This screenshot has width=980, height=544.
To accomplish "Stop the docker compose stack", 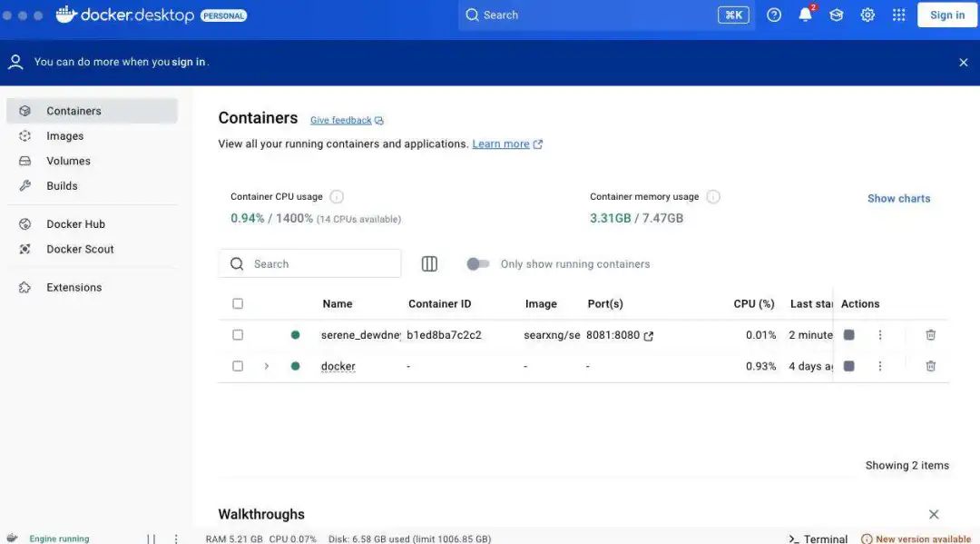I will (848, 366).
